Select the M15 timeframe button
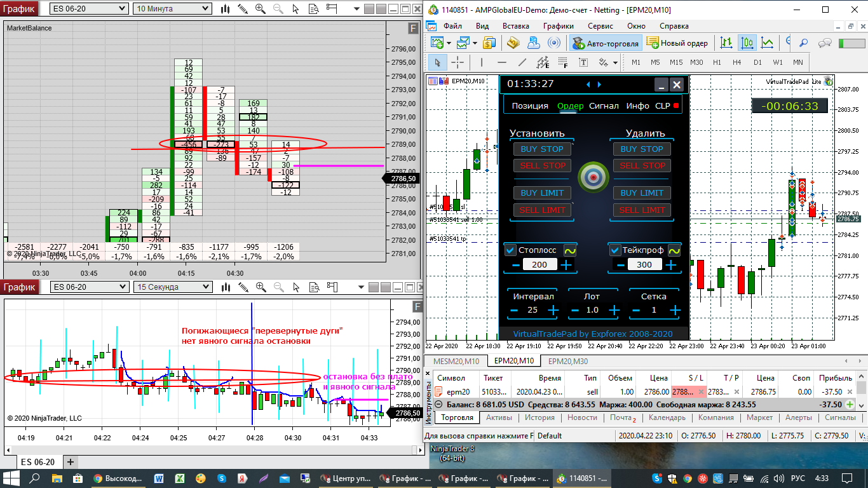 pos(675,62)
